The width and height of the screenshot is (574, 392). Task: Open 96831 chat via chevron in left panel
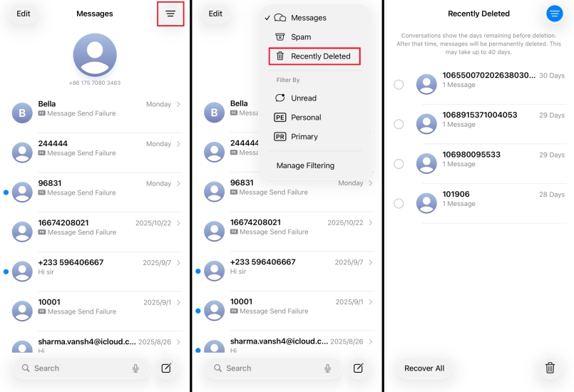tap(179, 183)
